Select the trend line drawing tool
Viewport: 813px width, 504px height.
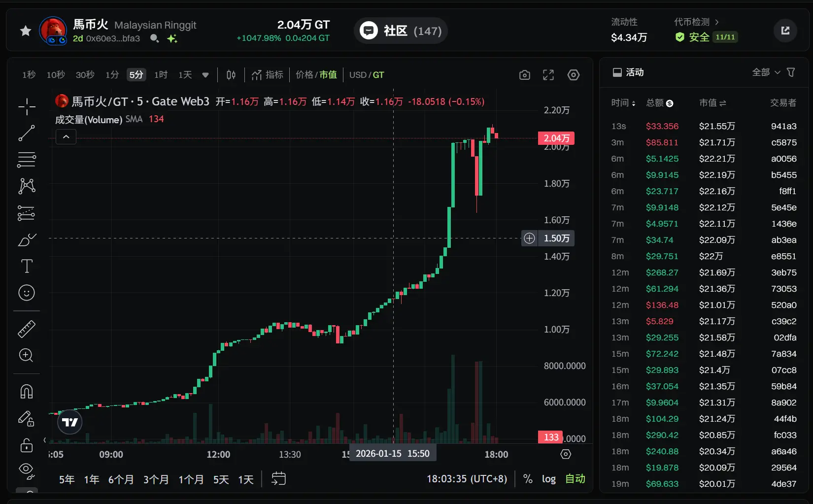[x=27, y=133]
